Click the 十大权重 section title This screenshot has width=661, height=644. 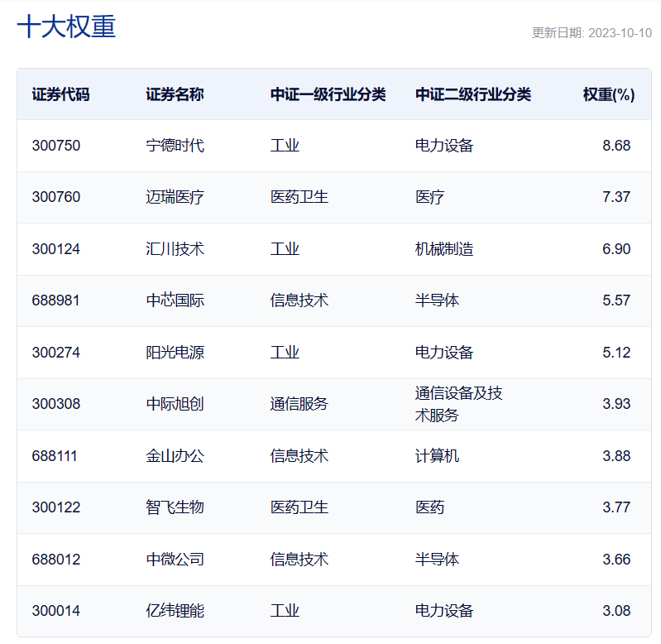[x=66, y=26]
